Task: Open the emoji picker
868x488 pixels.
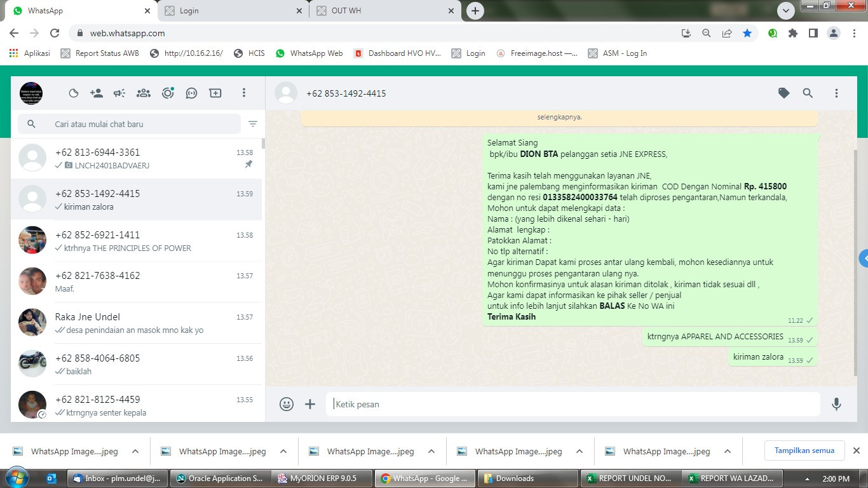Action: pyautogui.click(x=287, y=404)
